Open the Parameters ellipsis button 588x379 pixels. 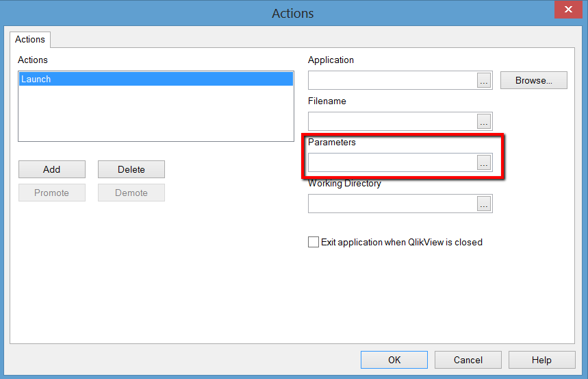coord(484,163)
